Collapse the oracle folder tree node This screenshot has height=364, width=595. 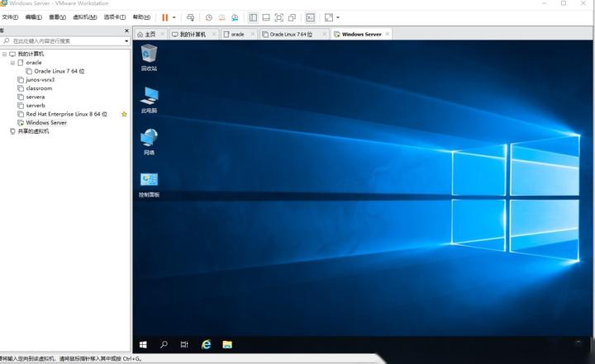click(x=12, y=63)
